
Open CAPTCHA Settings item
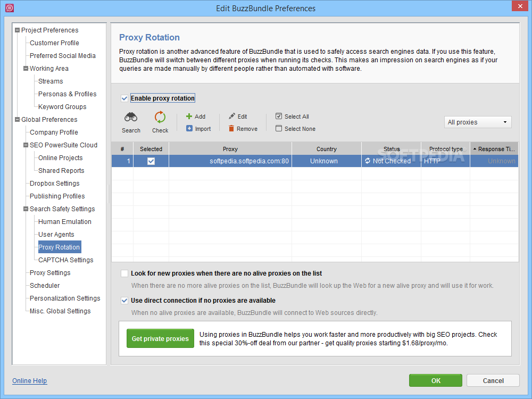tap(65, 260)
